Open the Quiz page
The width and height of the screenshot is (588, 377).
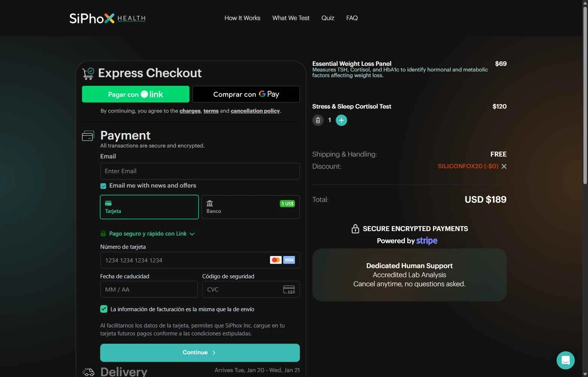tap(328, 18)
